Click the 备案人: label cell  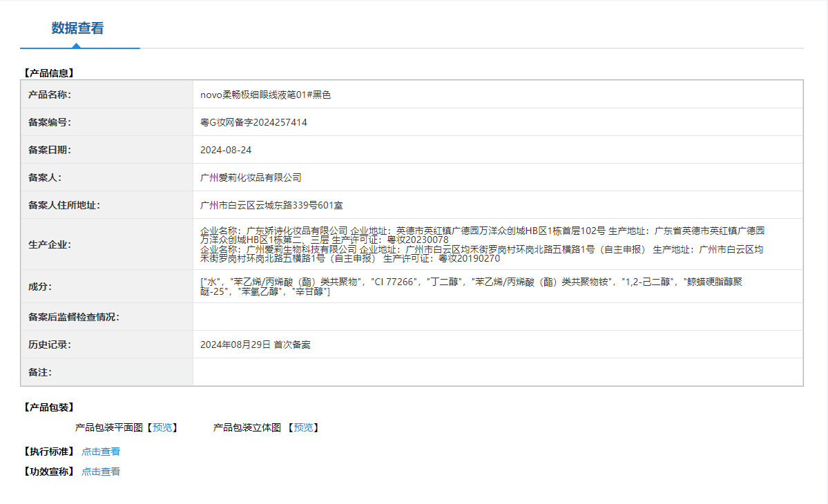(106, 178)
